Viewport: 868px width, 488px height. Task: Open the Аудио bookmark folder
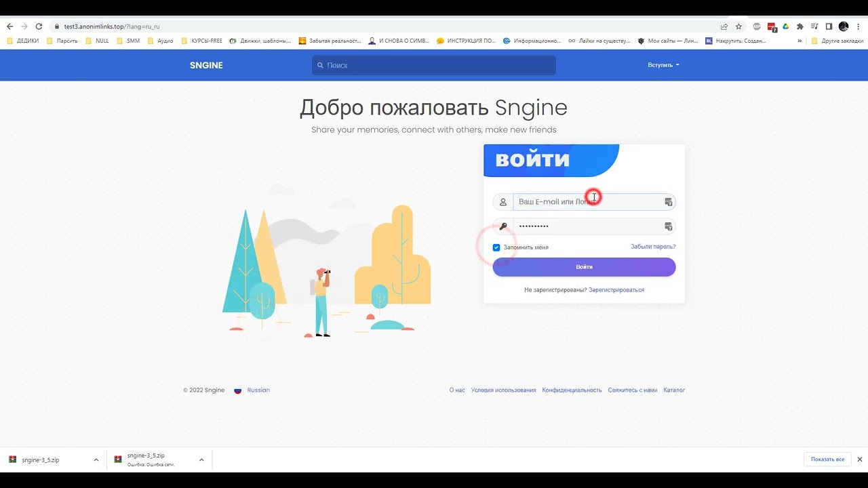click(160, 41)
